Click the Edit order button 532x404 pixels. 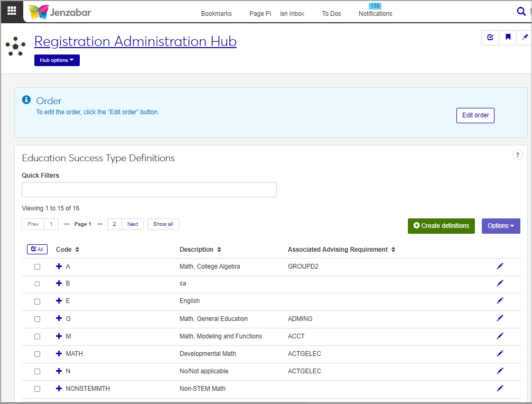tap(475, 115)
